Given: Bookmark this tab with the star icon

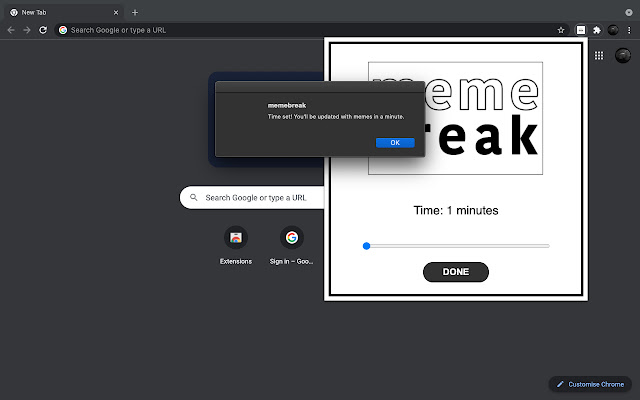Looking at the screenshot, I should [x=561, y=30].
